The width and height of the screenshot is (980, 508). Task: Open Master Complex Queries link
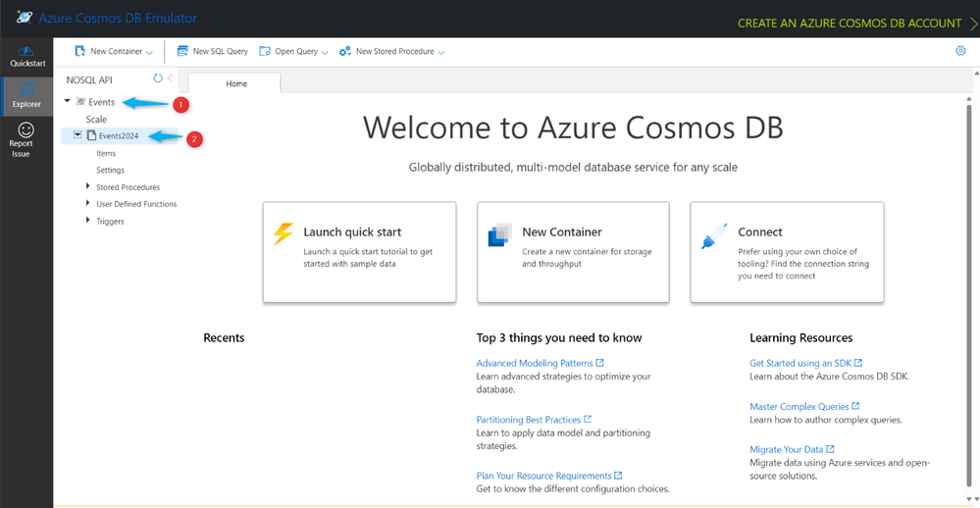click(799, 406)
